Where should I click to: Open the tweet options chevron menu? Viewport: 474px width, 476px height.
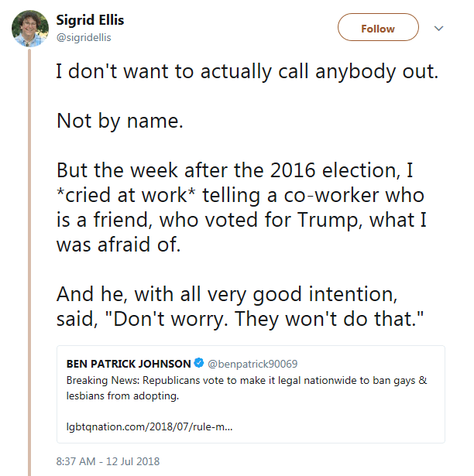coord(438,29)
